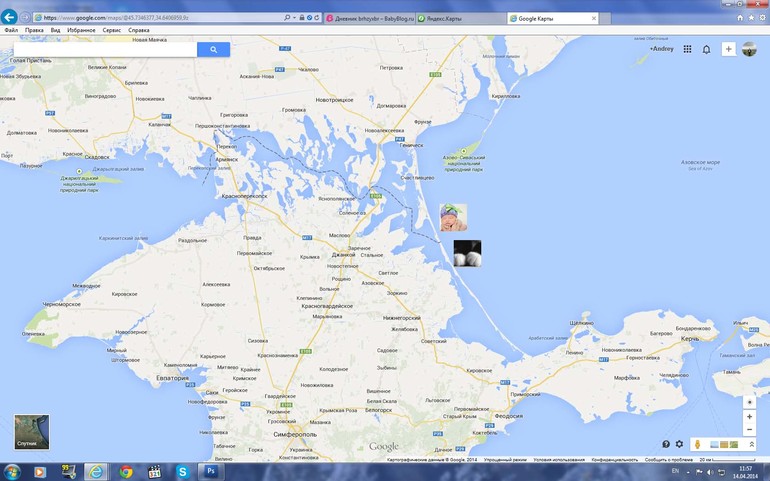The width and height of the screenshot is (770, 481).
Task: Open Photoshop from the taskbar
Action: click(x=211, y=472)
